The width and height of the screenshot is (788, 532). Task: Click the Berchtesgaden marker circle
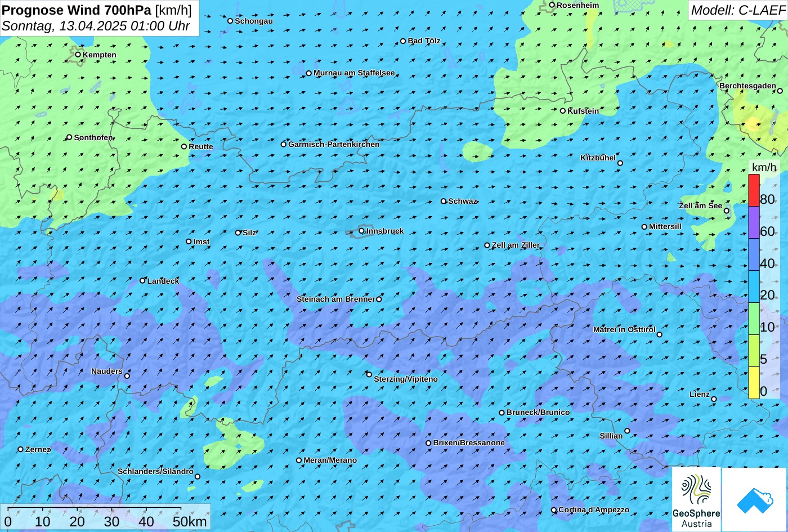tap(780, 91)
